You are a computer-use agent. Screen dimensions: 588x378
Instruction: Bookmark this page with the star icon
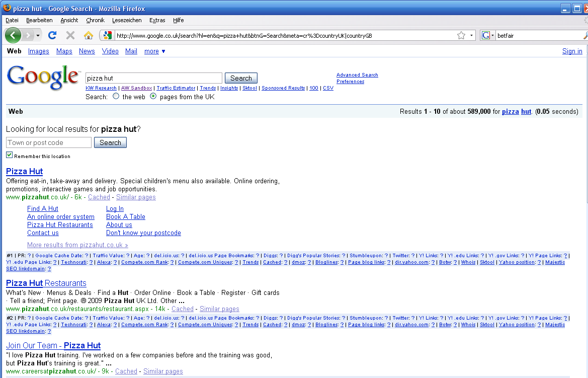pyautogui.click(x=461, y=36)
